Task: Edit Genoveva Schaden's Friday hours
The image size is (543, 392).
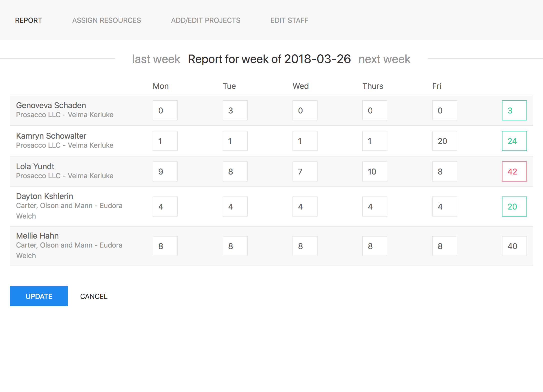Action: 445,110
